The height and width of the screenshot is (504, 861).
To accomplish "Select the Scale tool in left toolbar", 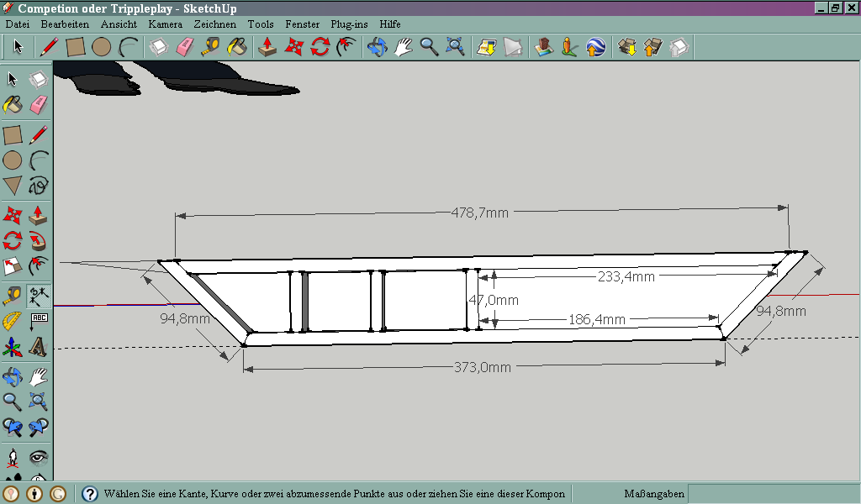I will click(13, 267).
